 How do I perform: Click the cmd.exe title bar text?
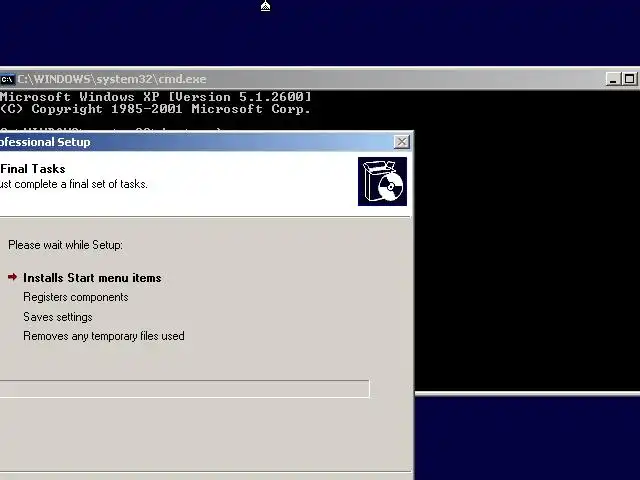tap(112, 79)
